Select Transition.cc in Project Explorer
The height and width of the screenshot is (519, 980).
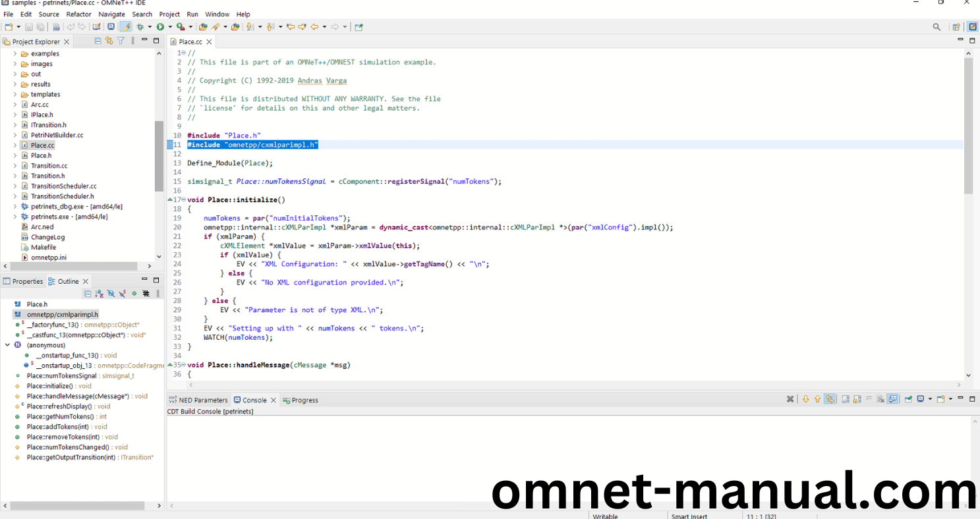[x=49, y=166]
